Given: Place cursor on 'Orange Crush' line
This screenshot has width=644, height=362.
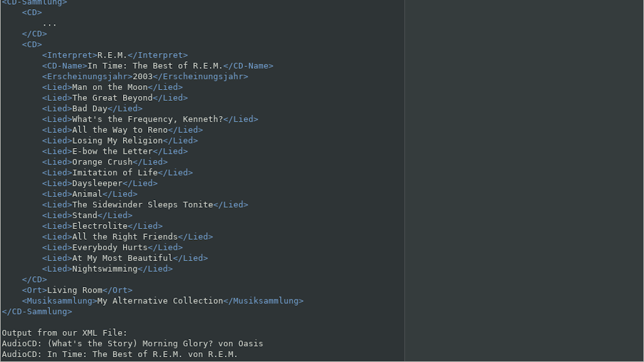Looking at the screenshot, I should [x=105, y=162].
